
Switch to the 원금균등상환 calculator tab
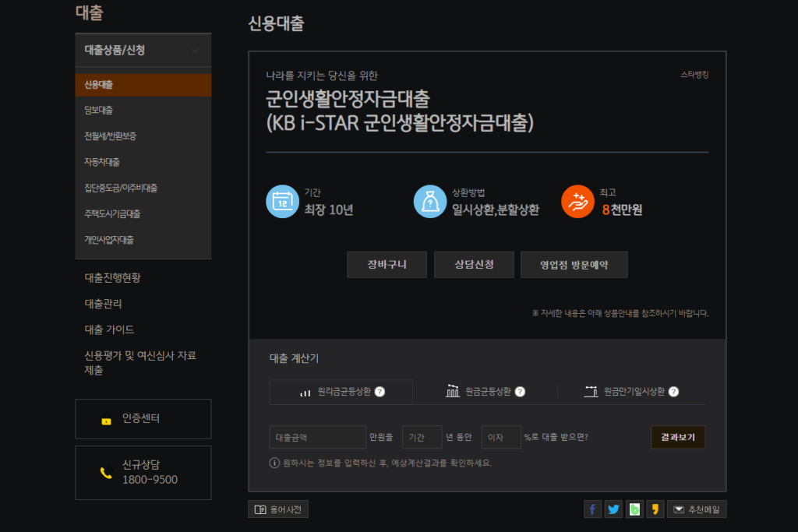click(x=483, y=392)
